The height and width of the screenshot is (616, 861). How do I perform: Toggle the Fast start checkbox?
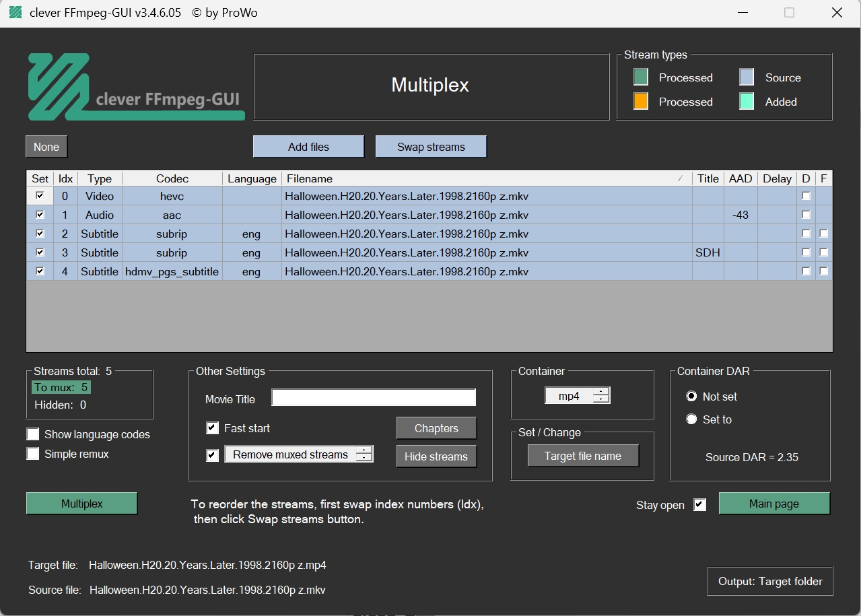pyautogui.click(x=212, y=428)
